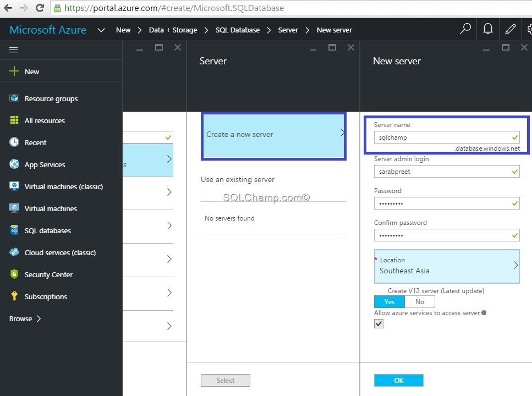This screenshot has height=396, width=532.
Task: Open Recent clock icon
Action: click(14, 142)
